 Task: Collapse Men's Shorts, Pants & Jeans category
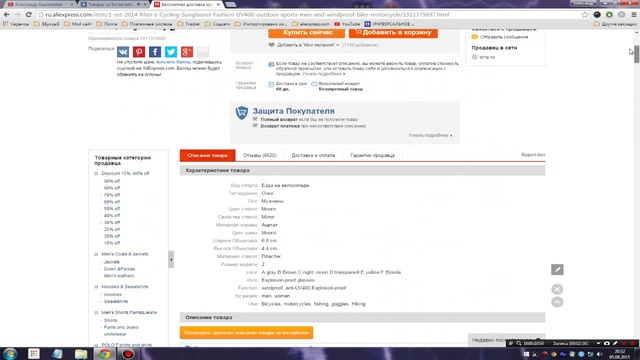click(96, 313)
